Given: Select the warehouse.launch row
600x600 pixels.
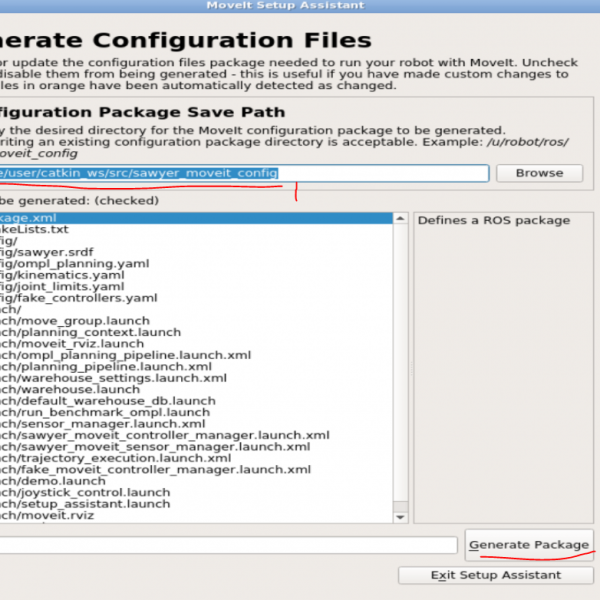Looking at the screenshot, I should tap(196, 390).
